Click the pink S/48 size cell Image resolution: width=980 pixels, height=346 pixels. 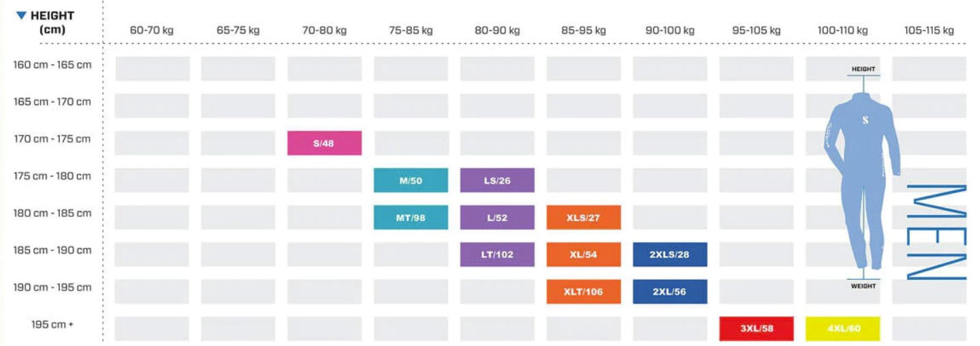(324, 143)
